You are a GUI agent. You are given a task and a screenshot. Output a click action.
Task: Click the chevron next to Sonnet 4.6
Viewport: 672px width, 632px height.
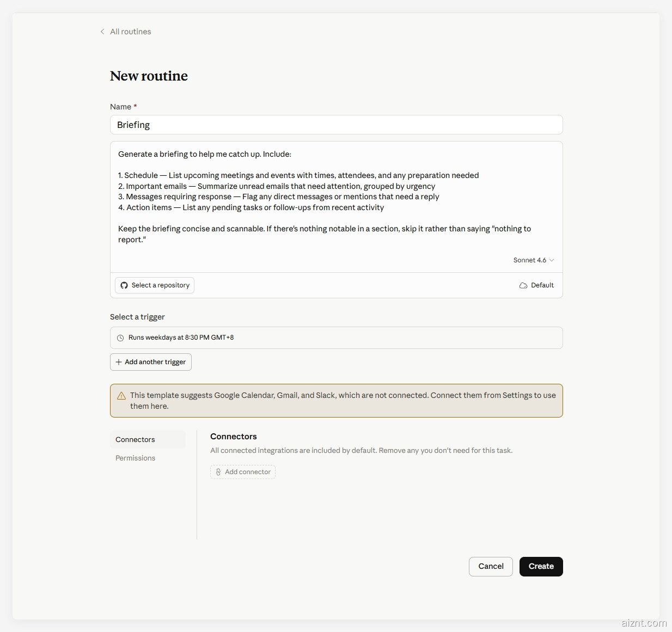[552, 260]
